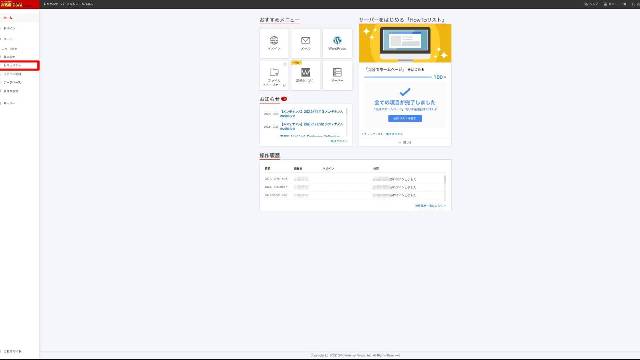Screen dimensions: 640x360
Task: Open the first news announcement link
Action: [x=311, y=113]
